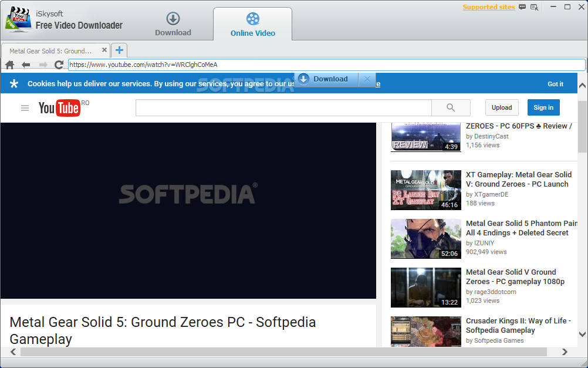Open the IZUNIY channel name

[x=484, y=243]
